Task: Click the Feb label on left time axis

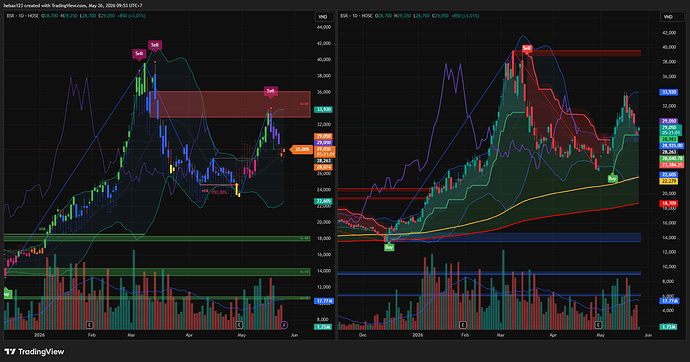Action: pos(91,335)
